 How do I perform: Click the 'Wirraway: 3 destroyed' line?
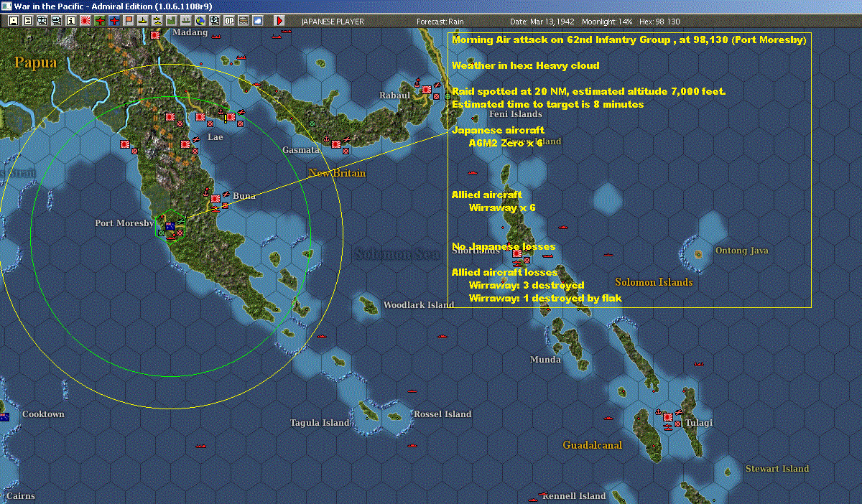point(527,285)
